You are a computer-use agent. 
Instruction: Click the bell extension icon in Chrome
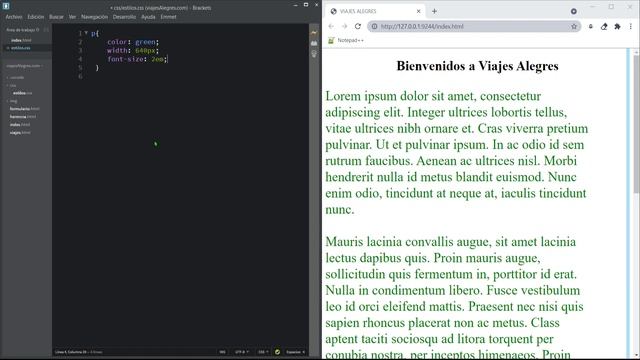(591, 26)
